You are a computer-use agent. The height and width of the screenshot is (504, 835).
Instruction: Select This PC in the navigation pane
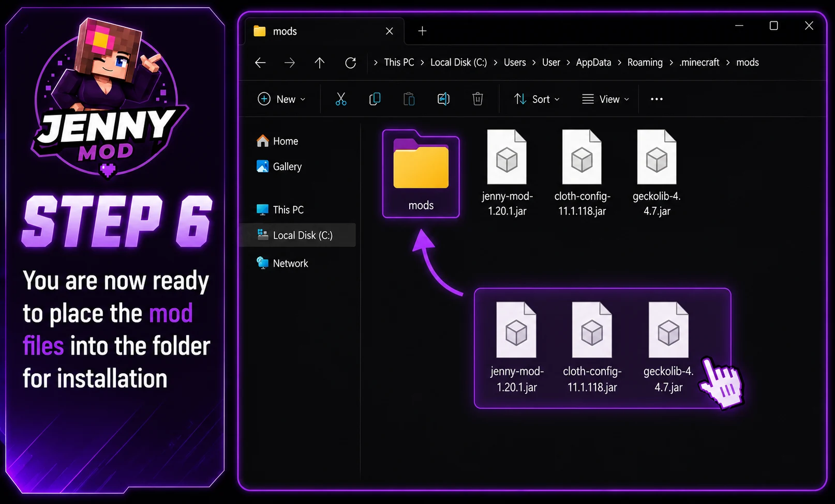280,210
